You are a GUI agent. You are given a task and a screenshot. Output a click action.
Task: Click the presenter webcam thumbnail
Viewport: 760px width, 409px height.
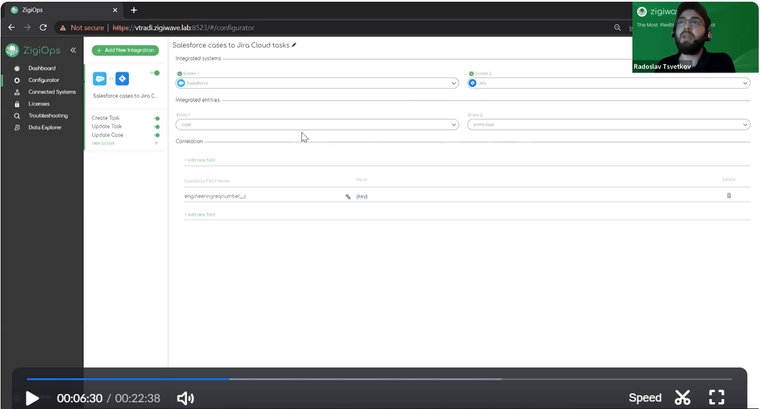[695, 37]
